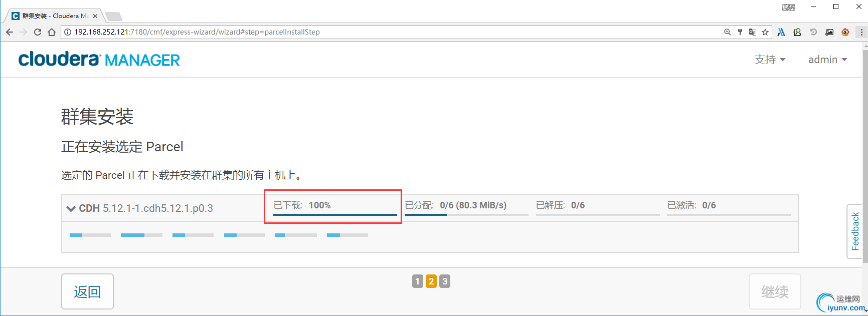Image resolution: width=868 pixels, height=316 pixels.
Task: Click the 返回 button
Action: (87, 291)
